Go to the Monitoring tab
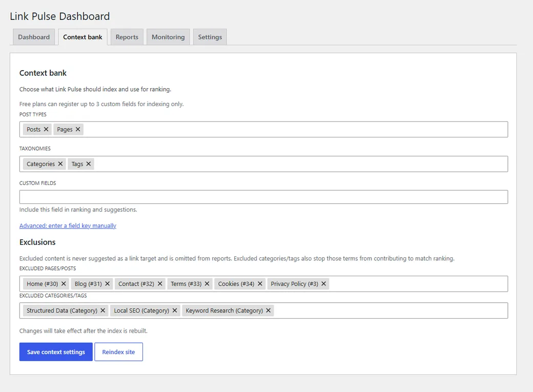533x392 pixels. tap(168, 37)
